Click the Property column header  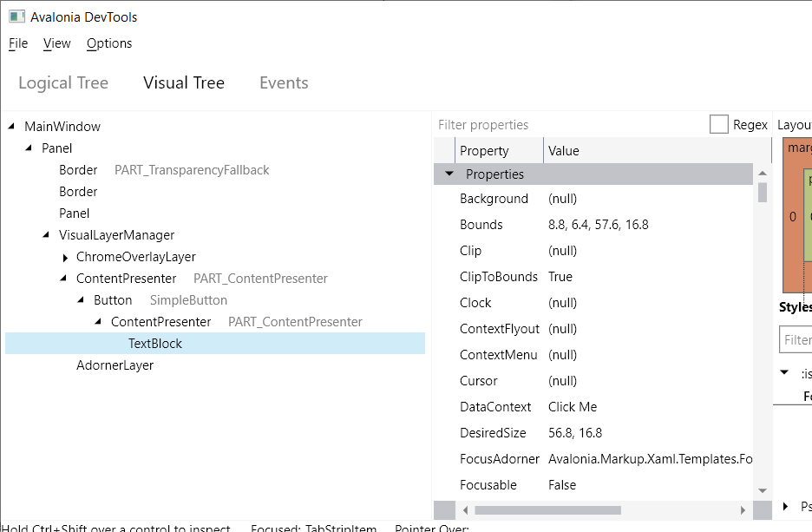(x=499, y=151)
